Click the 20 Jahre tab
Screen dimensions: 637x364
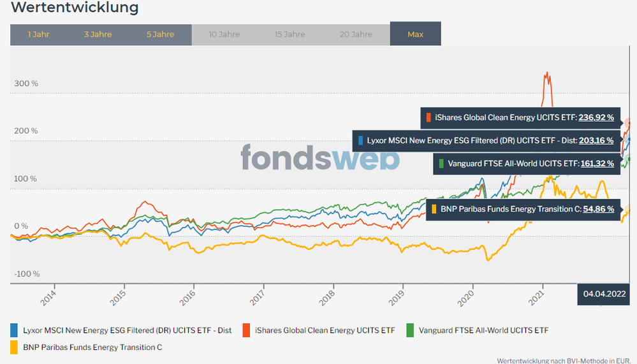[356, 34]
